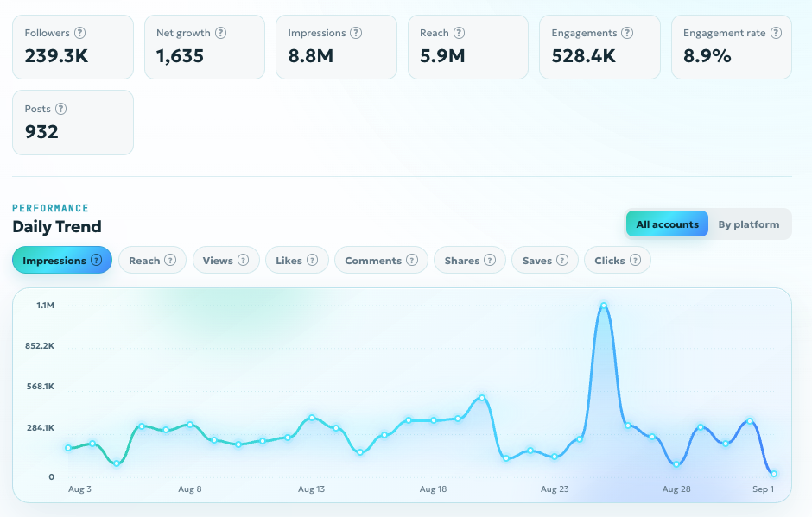Select the Clicks metric tab

click(x=618, y=260)
